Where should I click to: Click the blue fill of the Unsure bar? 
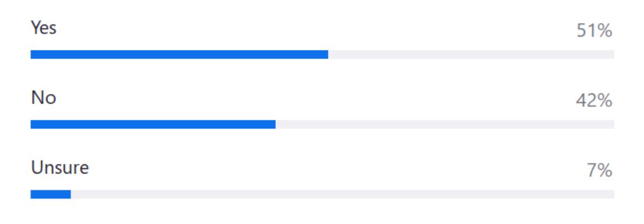pos(50,194)
